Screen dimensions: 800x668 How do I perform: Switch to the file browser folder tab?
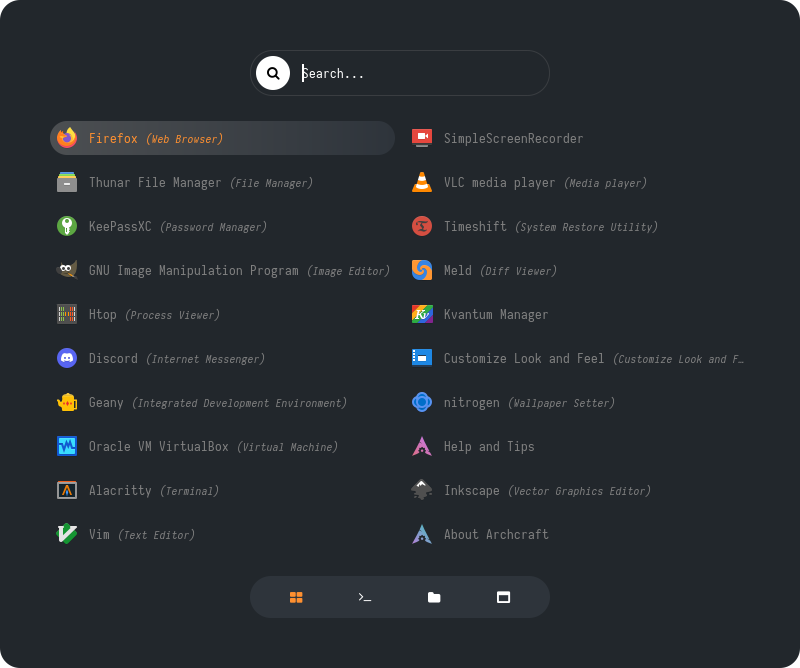[x=434, y=597]
